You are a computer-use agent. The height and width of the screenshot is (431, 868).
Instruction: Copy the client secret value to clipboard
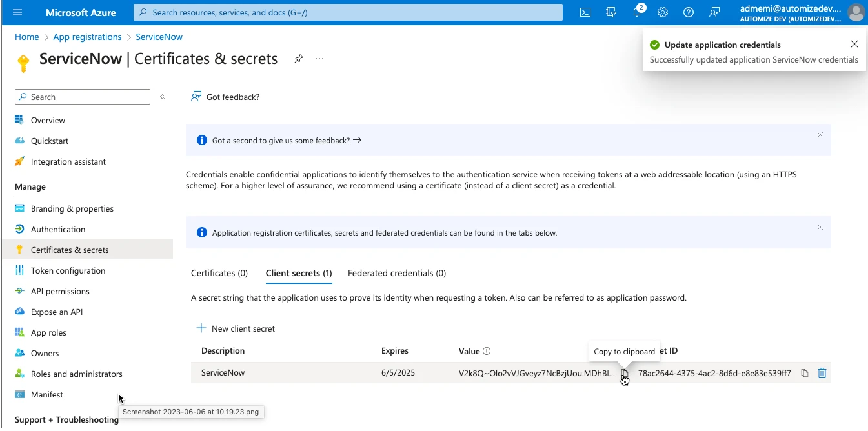(624, 373)
